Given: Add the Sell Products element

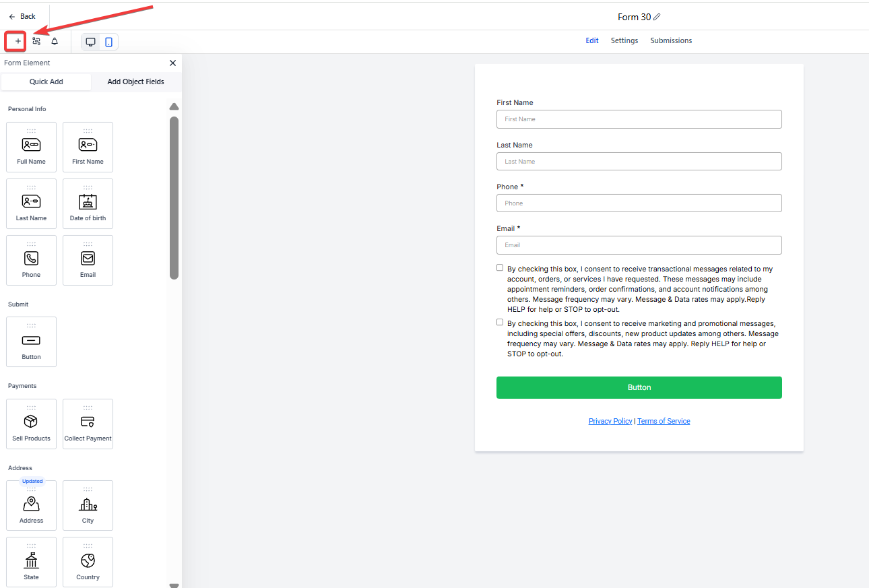Looking at the screenshot, I should (x=31, y=424).
